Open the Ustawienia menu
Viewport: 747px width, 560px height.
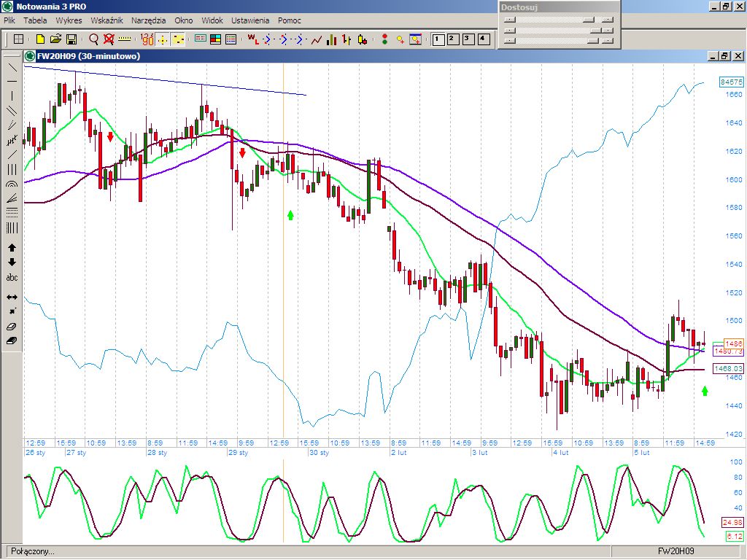click(250, 20)
